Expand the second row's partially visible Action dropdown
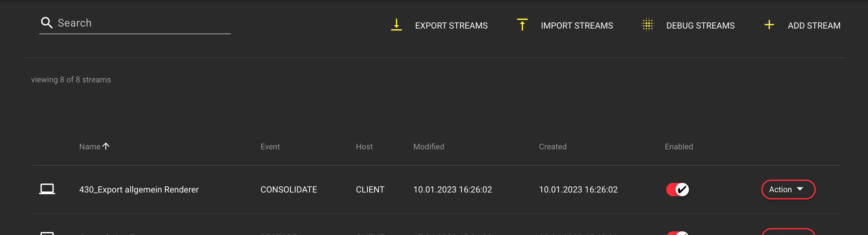868x235 pixels. tap(788, 232)
